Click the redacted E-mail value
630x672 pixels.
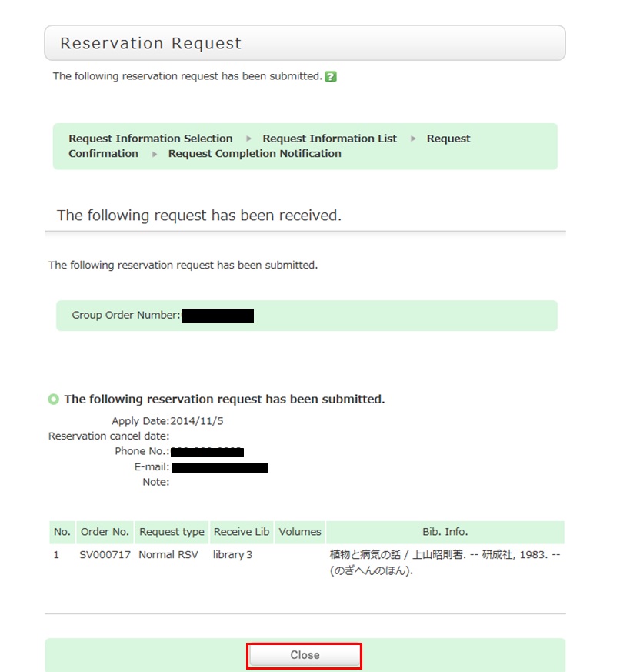[219, 467]
